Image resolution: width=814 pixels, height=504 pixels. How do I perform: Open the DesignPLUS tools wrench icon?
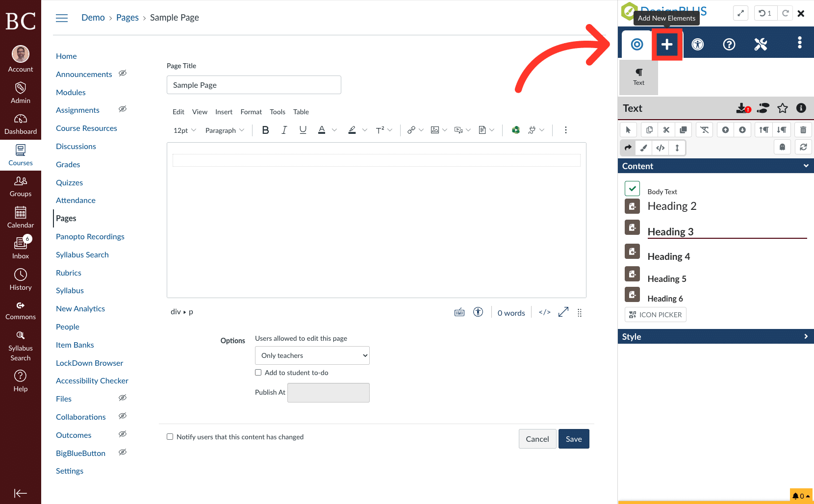coord(760,44)
